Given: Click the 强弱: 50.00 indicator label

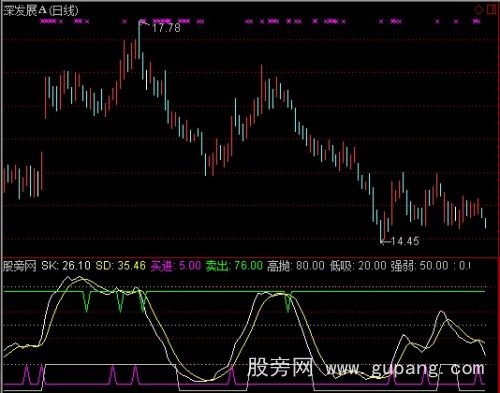Looking at the screenshot, I should 420,266.
